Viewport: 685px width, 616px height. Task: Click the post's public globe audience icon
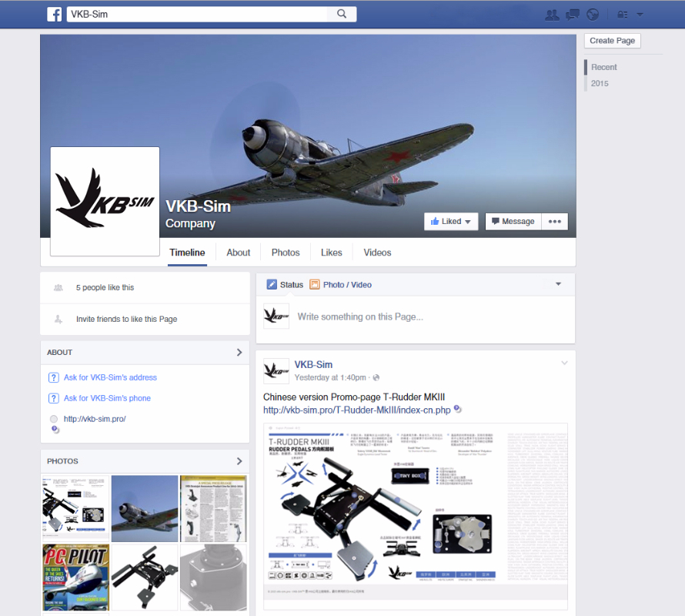click(376, 377)
